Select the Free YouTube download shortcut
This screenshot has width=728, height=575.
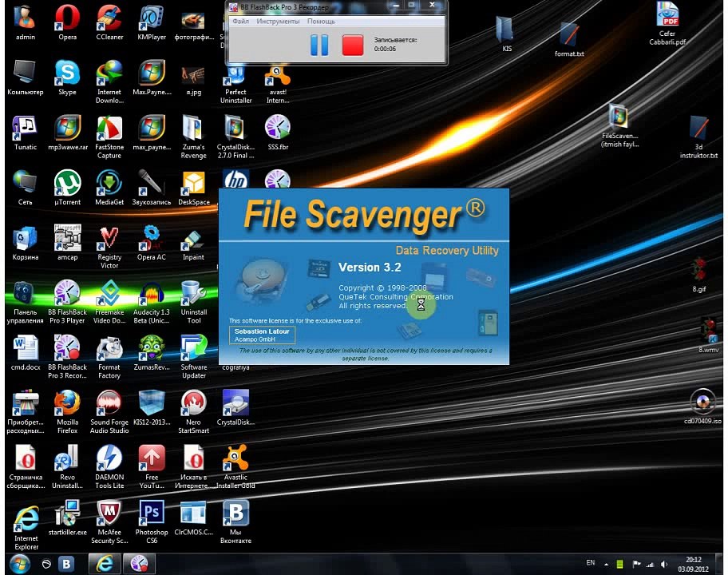[x=152, y=466]
